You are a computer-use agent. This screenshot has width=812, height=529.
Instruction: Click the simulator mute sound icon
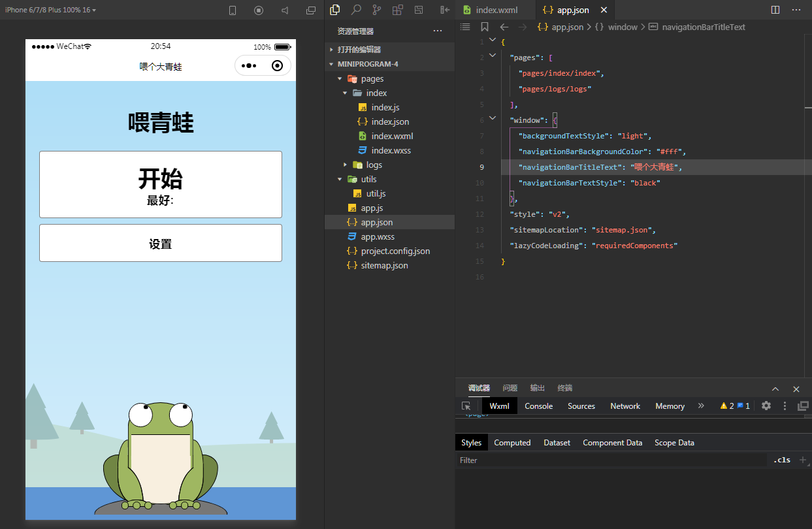coord(285,10)
